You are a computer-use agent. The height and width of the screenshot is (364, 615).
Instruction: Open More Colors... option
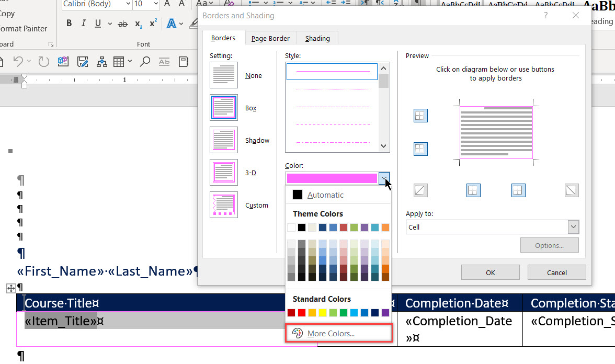click(x=339, y=334)
